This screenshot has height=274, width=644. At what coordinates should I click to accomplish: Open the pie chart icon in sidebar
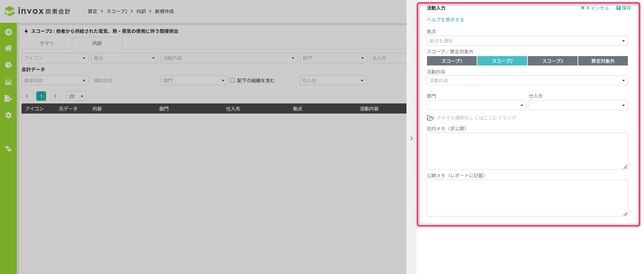(x=8, y=65)
